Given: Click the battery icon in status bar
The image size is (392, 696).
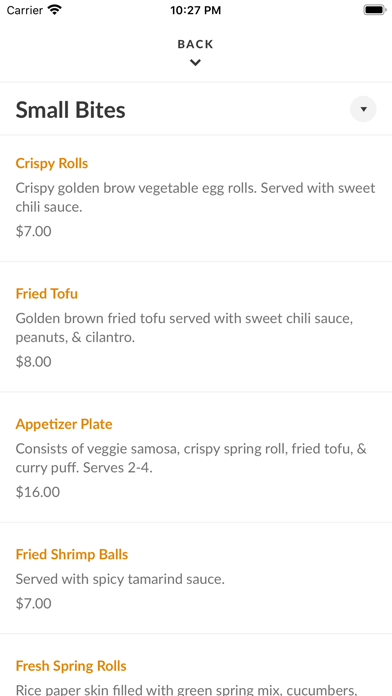Looking at the screenshot, I should 375,10.
